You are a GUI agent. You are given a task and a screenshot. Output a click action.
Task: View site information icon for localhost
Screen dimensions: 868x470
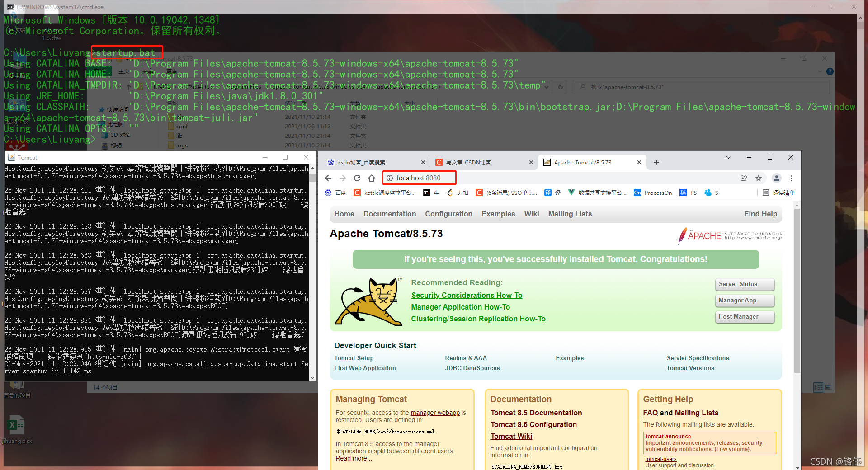click(x=390, y=178)
